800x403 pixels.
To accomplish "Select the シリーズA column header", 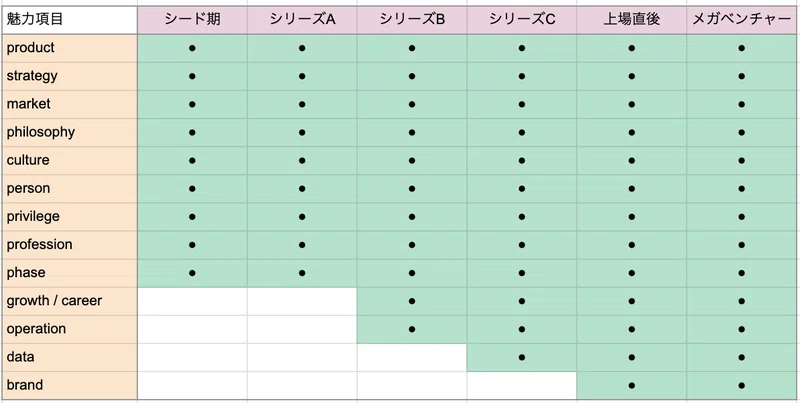I will 302,20.
